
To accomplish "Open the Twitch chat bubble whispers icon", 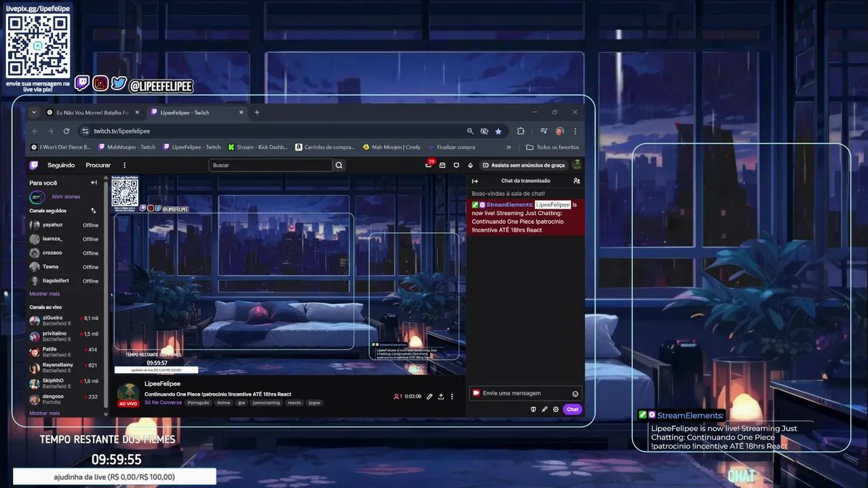I will pos(456,165).
